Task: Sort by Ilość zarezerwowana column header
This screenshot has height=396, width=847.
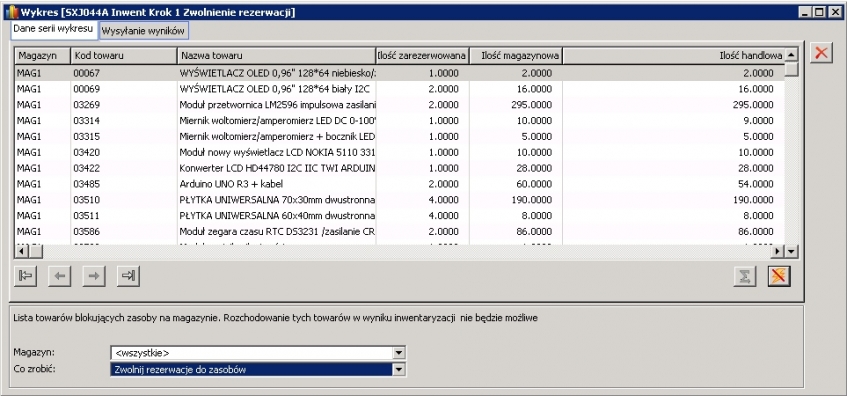Action: coord(422,56)
